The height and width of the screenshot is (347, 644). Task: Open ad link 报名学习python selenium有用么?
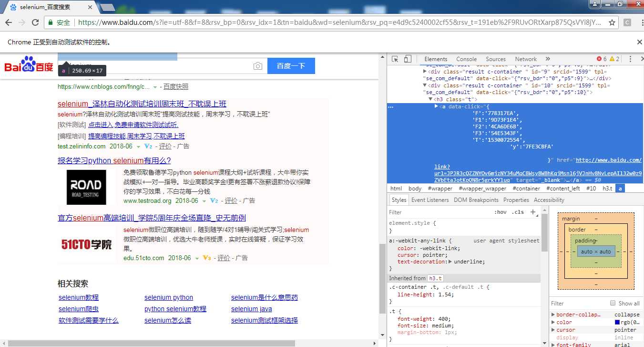click(114, 160)
